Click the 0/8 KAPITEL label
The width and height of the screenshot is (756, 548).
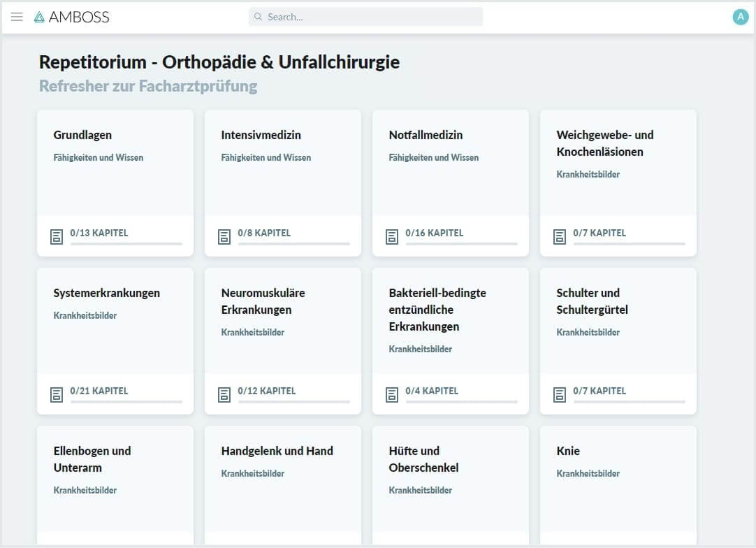coord(264,233)
